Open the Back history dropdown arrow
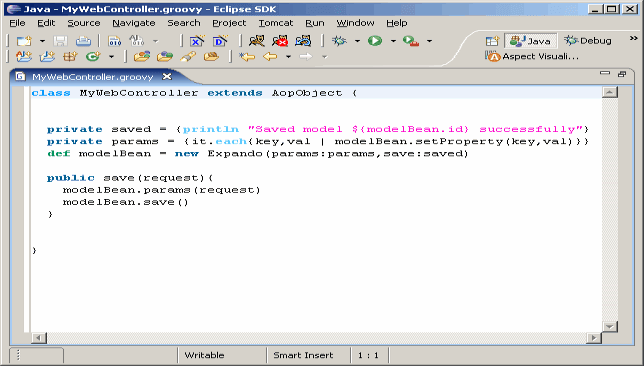 point(288,57)
